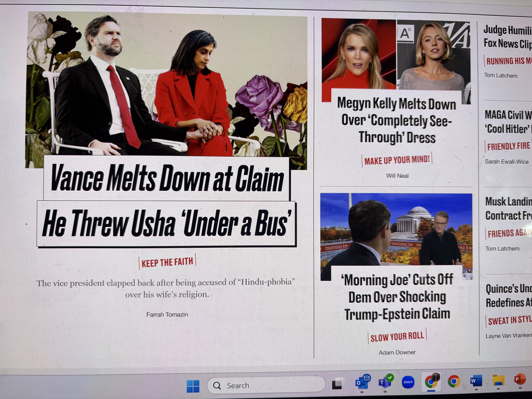Open the second Chrome taskbar icon
The height and width of the screenshot is (399, 532).
[454, 381]
